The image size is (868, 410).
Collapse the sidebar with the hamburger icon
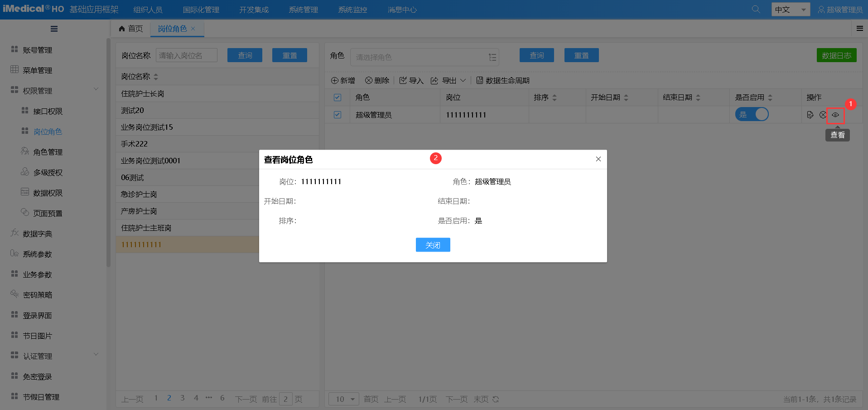(x=54, y=29)
